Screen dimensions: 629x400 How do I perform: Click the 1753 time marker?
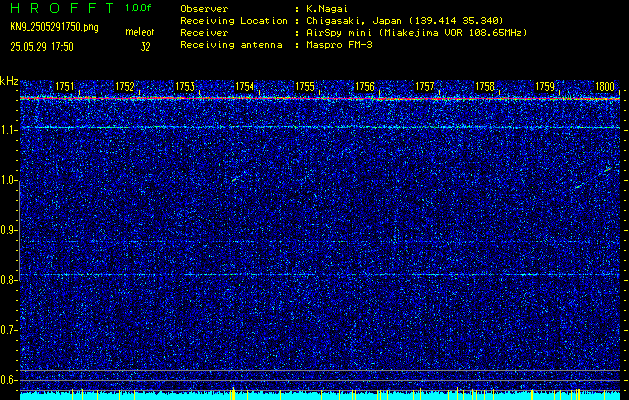point(185,86)
